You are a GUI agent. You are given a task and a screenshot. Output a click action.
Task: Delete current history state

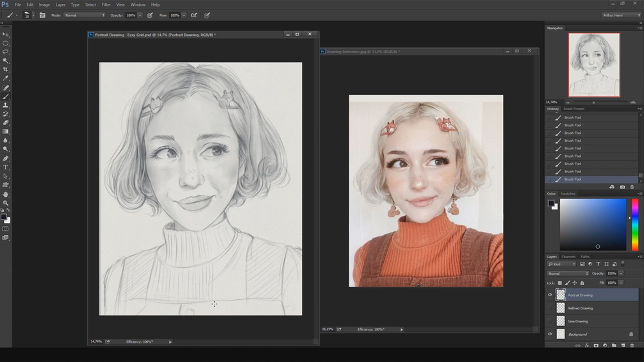[632, 187]
